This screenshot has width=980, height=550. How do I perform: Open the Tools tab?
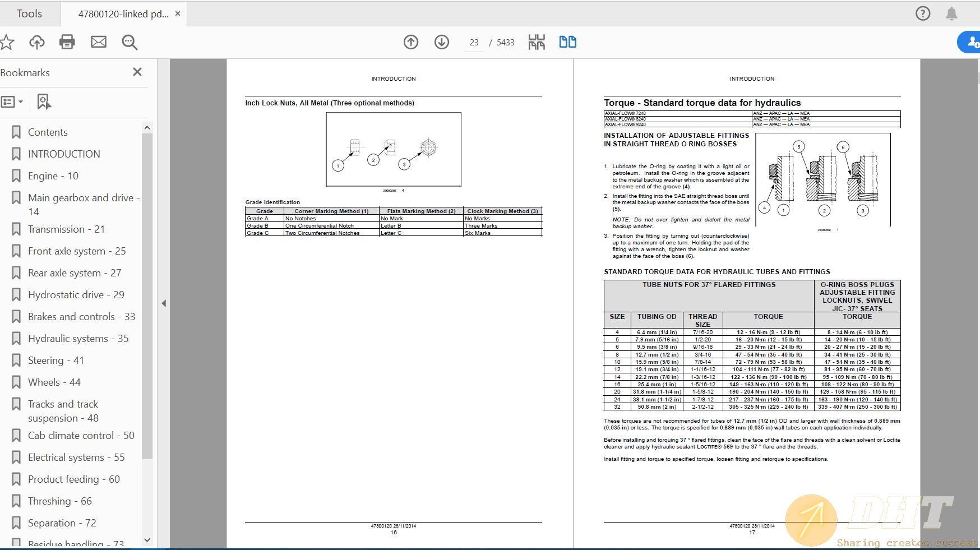coord(29,13)
